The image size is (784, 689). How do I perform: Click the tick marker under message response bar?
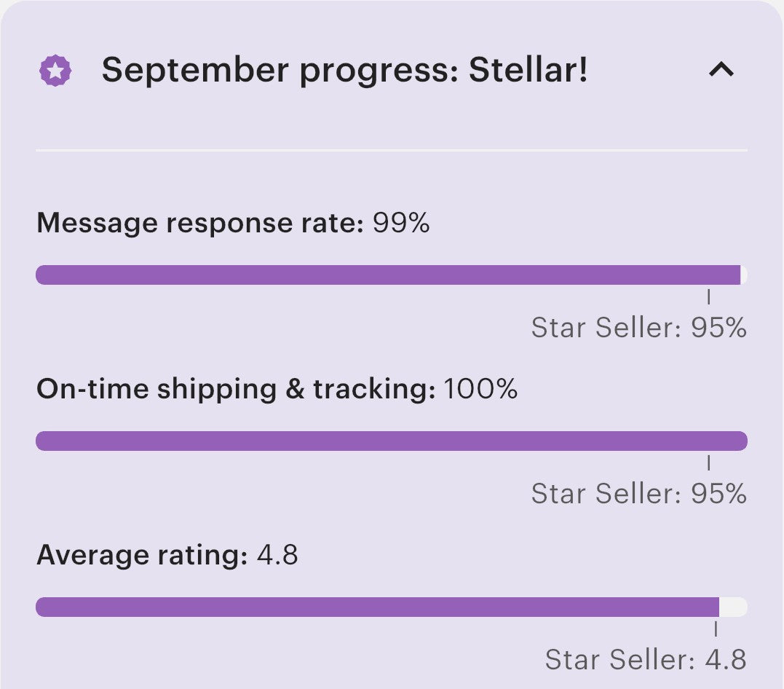708,296
